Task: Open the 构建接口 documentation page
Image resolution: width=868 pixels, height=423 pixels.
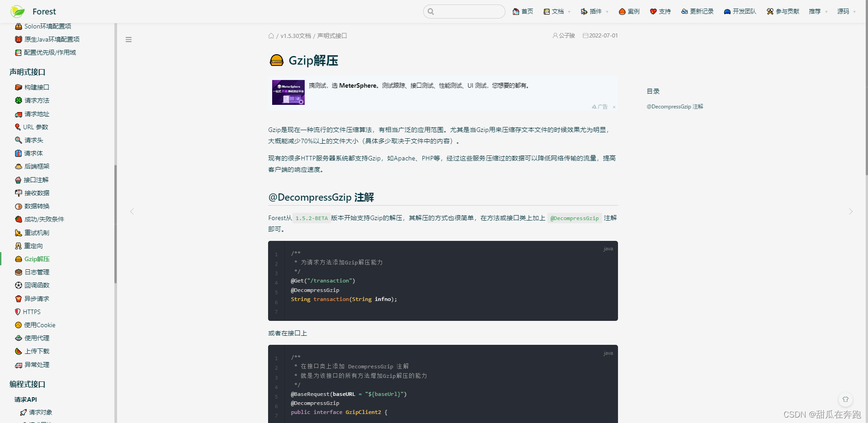Action: [36, 87]
